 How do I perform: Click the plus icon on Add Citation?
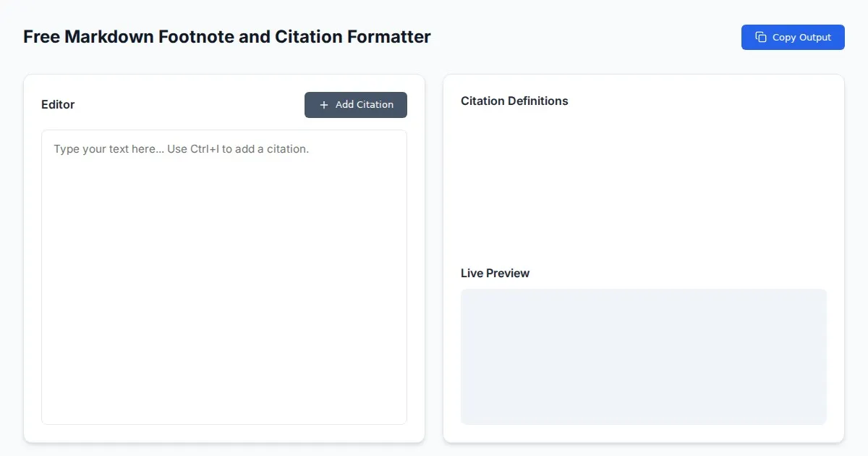(x=324, y=105)
